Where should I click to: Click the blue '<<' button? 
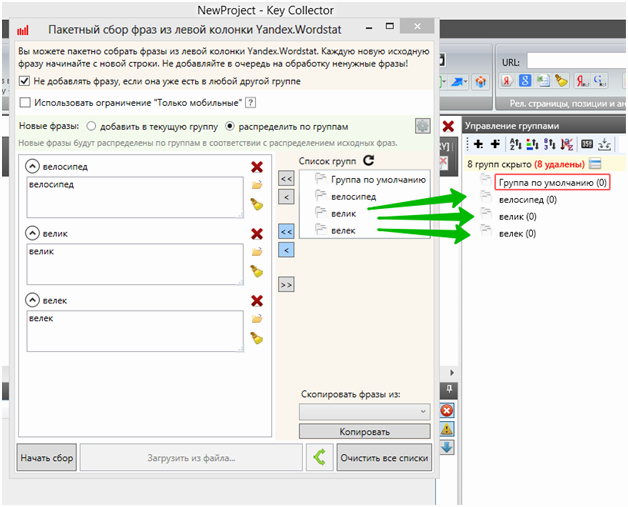[286, 231]
